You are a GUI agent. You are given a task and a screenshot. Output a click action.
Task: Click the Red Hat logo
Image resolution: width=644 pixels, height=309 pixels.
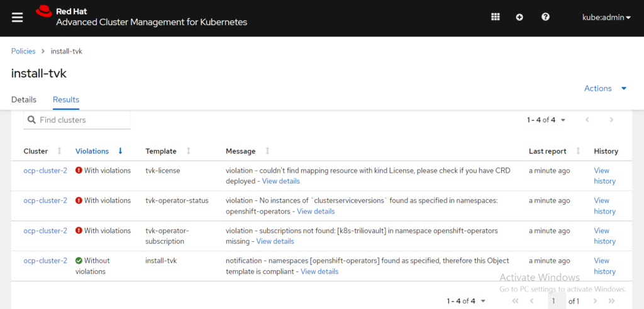[43, 11]
